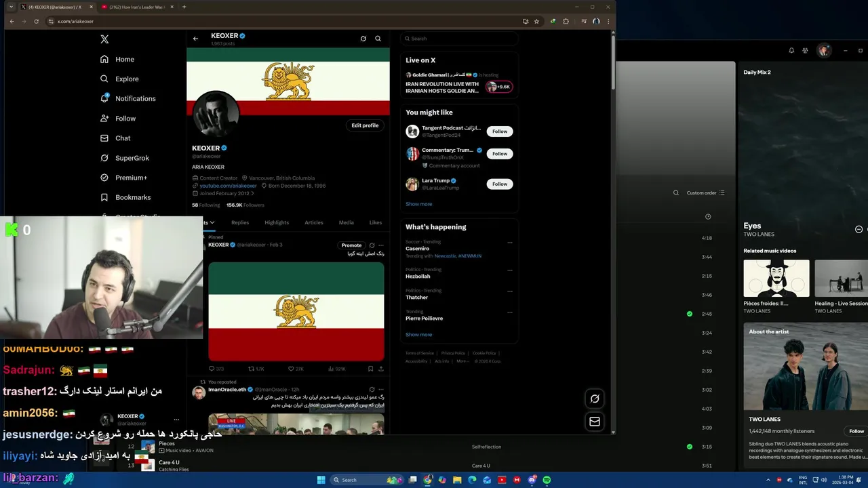Open SuperGrok in X sidebar
This screenshot has width=868, height=488.
tap(125, 158)
